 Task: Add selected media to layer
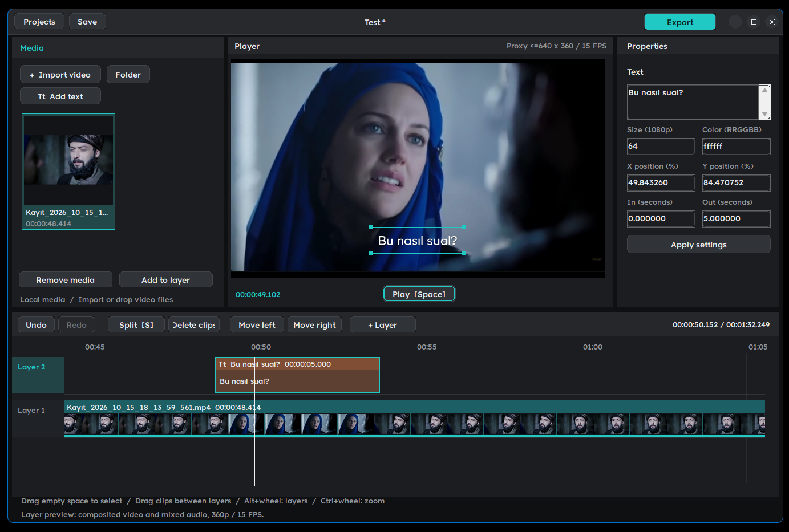pos(166,280)
